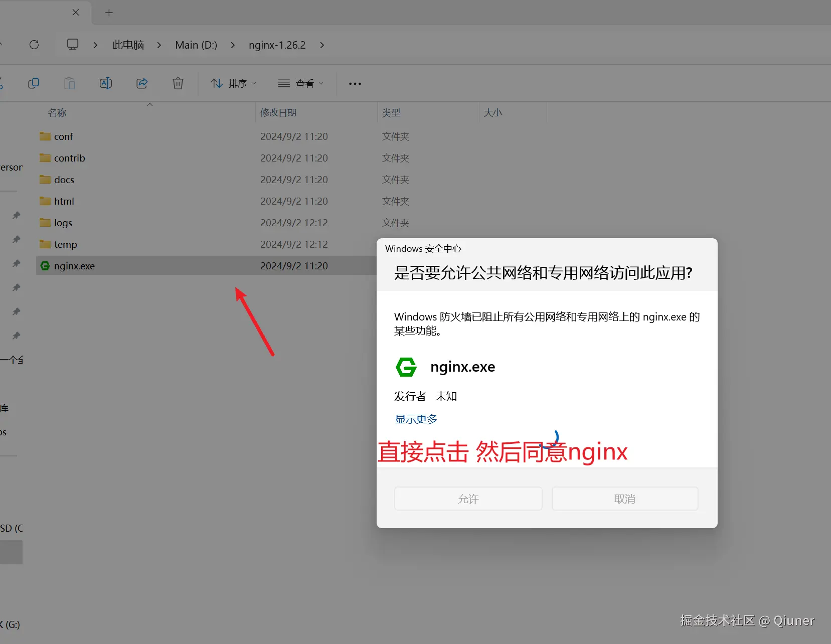The height and width of the screenshot is (644, 831).
Task: Select the temp folder name
Action: coord(66,245)
